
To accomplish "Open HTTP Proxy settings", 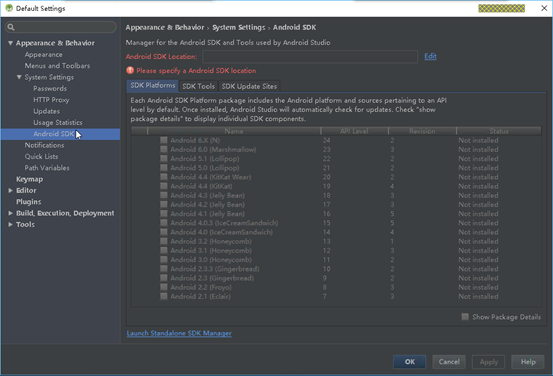I will 51,100.
